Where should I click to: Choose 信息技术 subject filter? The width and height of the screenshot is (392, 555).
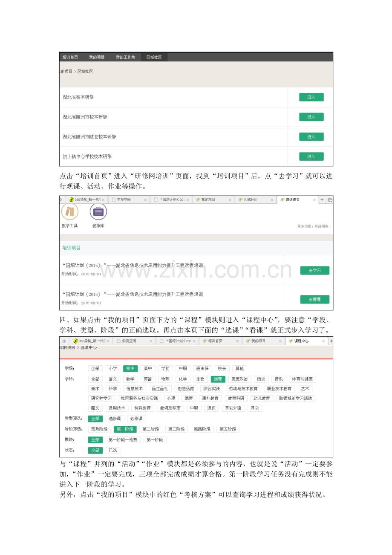pyautogui.click(x=134, y=389)
